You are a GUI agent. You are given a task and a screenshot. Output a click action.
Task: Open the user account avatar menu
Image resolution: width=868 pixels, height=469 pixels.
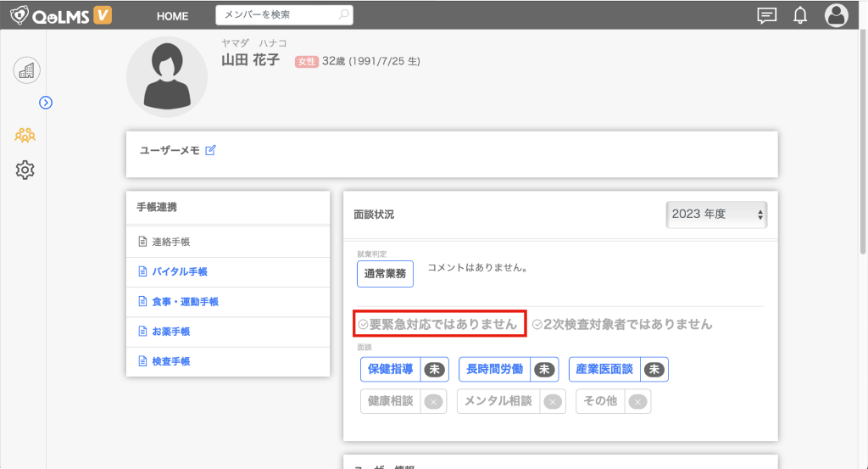pyautogui.click(x=837, y=15)
